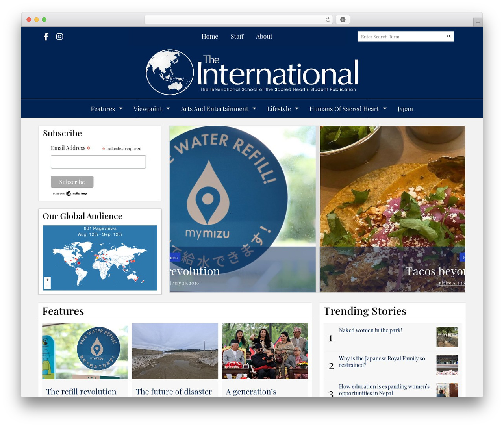Click the browser address bar
This screenshot has width=504, height=427.
239,20
